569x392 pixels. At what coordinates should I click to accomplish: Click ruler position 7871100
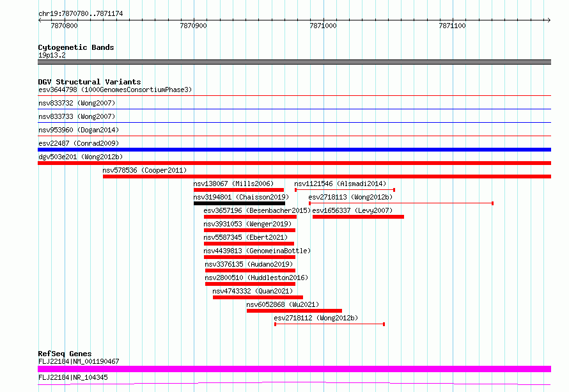(452, 26)
